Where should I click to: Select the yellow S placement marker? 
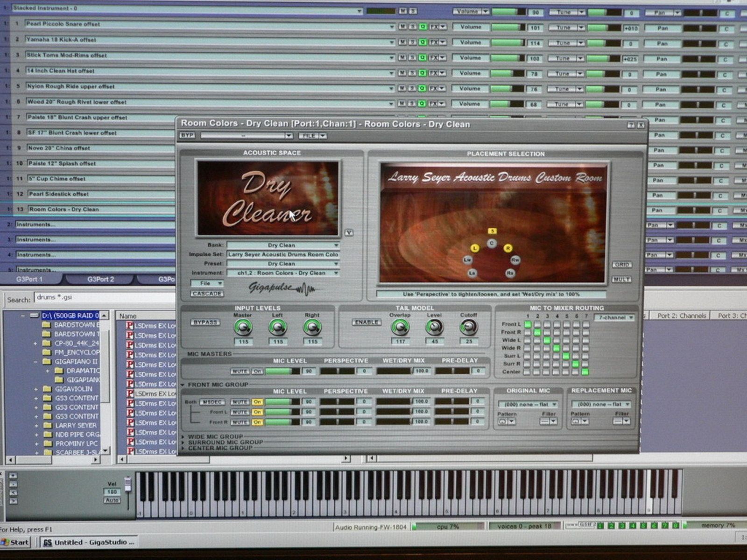click(x=492, y=231)
